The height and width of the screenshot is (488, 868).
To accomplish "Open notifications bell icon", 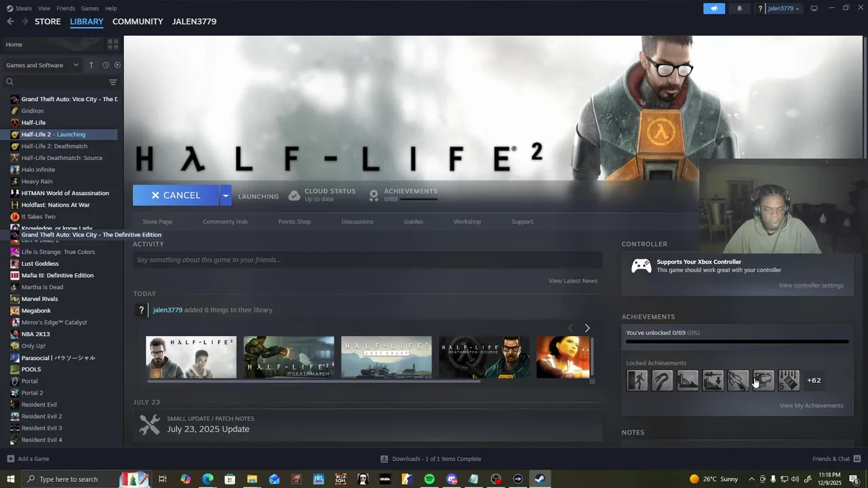I will tap(739, 8).
